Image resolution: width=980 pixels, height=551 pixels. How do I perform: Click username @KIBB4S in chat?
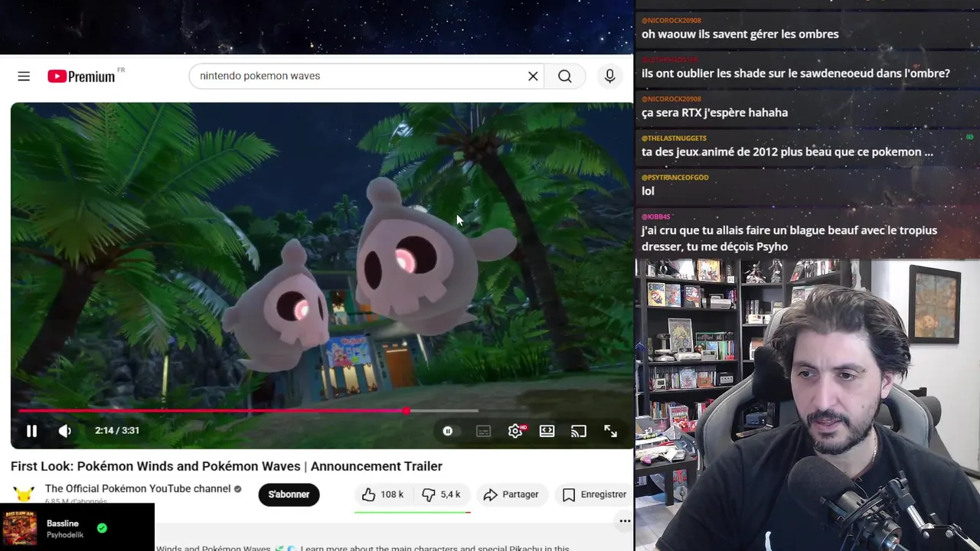[x=655, y=217]
